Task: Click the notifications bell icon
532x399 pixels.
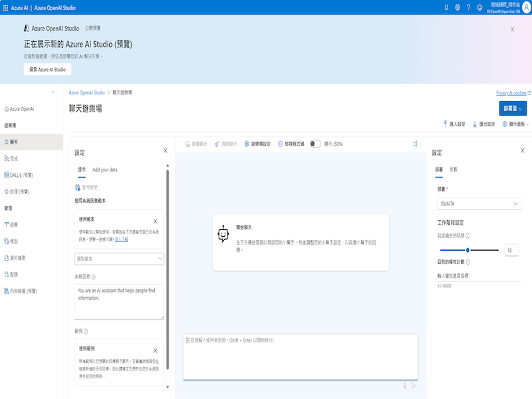Action: point(446,7)
